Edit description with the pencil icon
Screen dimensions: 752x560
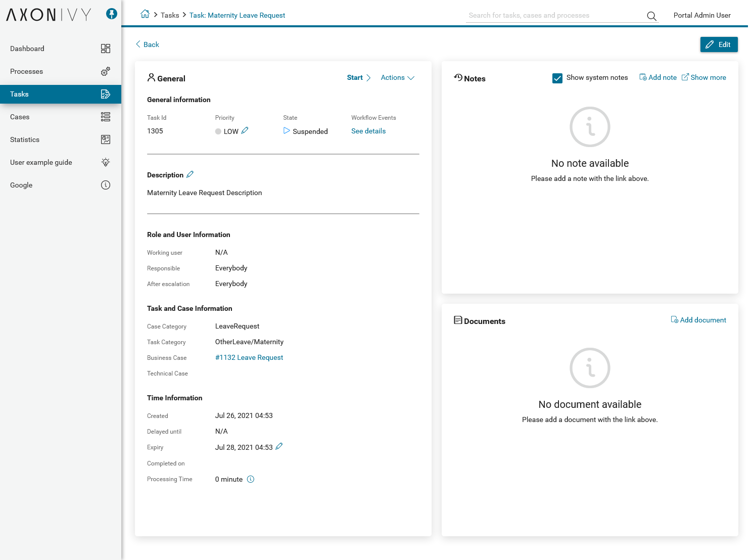coord(190,174)
